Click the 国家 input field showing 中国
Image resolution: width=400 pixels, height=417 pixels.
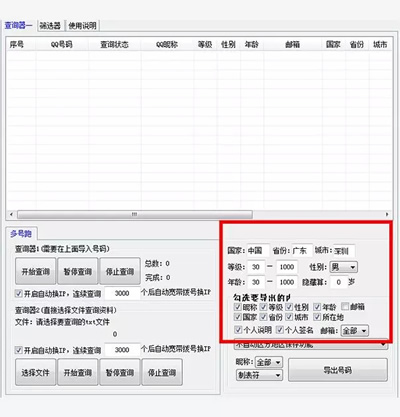tap(258, 250)
